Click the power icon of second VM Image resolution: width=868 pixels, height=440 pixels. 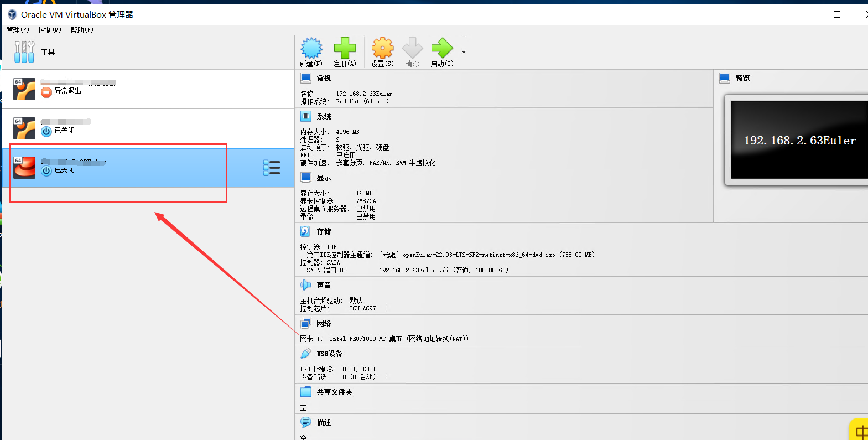[x=46, y=131]
